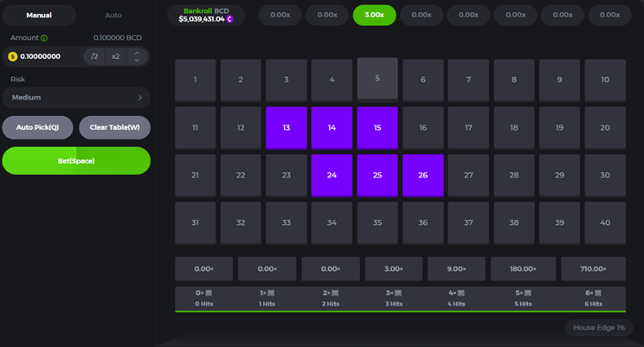
Task: Click the purple Bankroll currency icon
Action: pyautogui.click(x=230, y=18)
